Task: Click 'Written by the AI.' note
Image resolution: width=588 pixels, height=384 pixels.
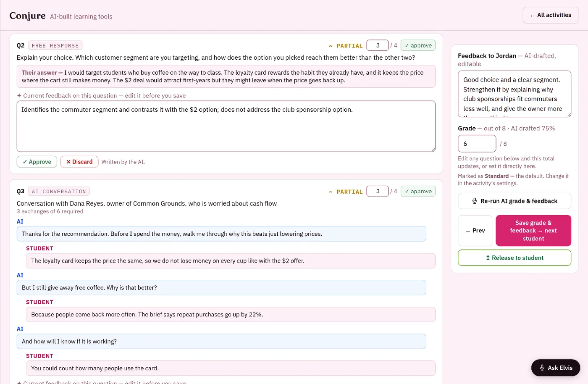Action: click(123, 162)
